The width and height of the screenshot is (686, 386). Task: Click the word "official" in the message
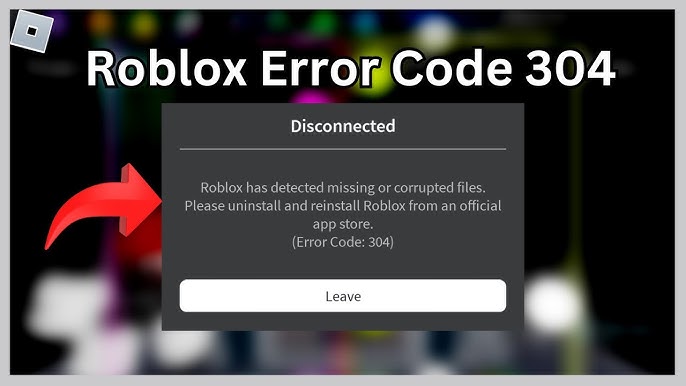pos(480,206)
